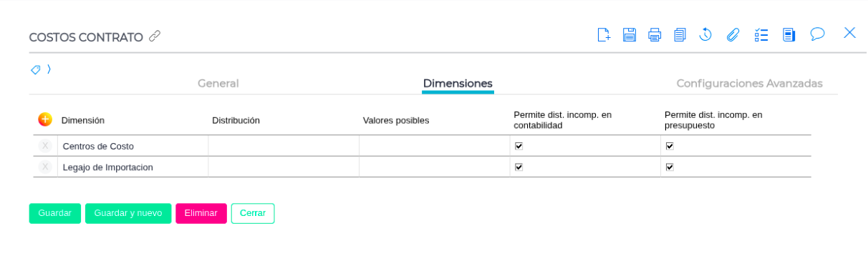Image resolution: width=868 pixels, height=261 pixels.
Task: Click the pink Eliminar button
Action: point(201,213)
